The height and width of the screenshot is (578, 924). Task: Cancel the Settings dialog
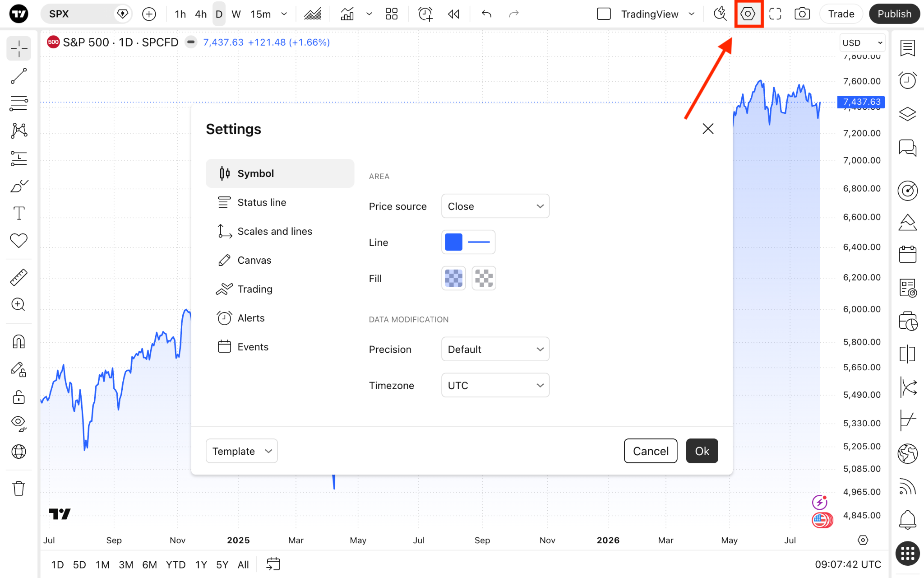coord(651,451)
